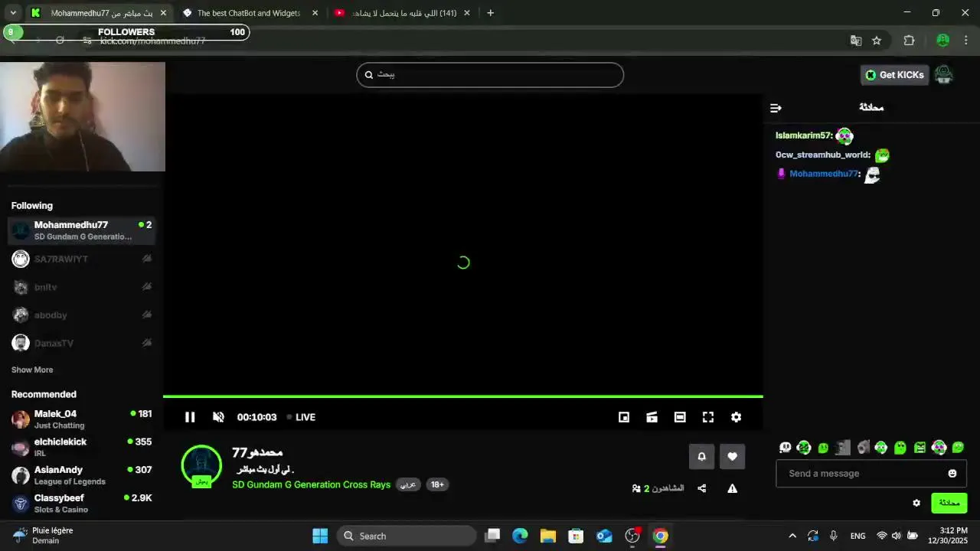
Task: Open SD Gundam G Generation Cross Rays category
Action: coord(311,484)
